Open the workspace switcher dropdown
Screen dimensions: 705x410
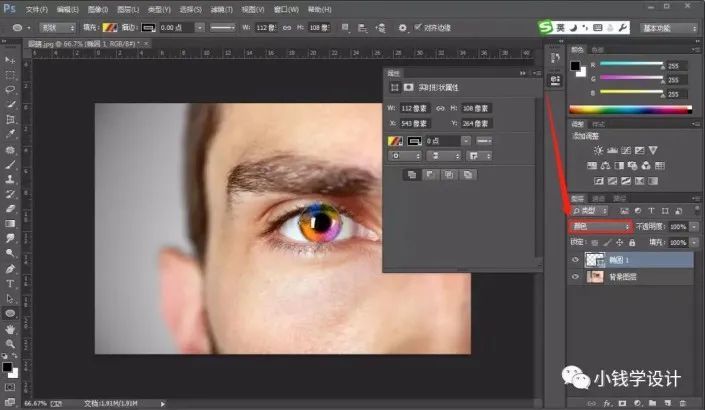pos(669,28)
